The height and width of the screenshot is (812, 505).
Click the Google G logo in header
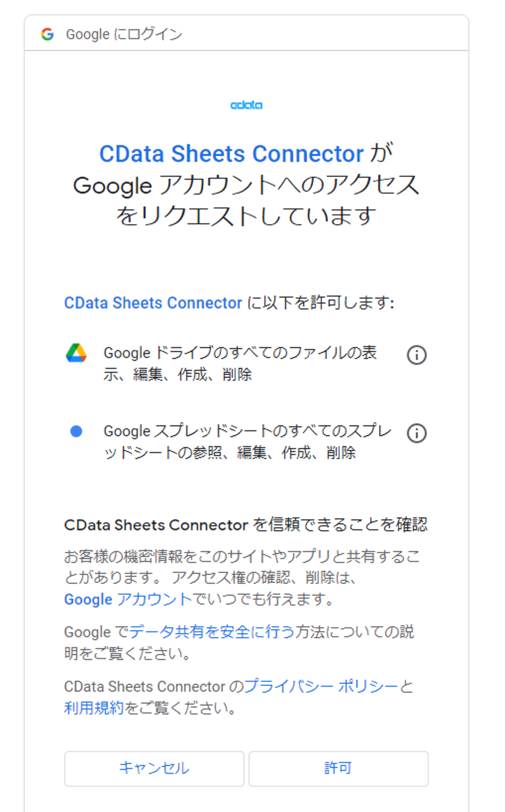(48, 34)
